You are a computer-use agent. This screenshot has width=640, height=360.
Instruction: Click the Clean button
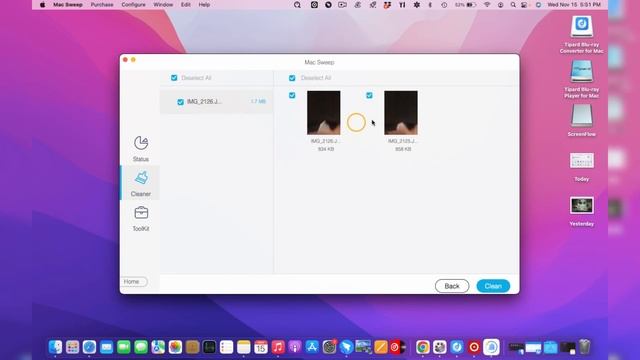(493, 286)
